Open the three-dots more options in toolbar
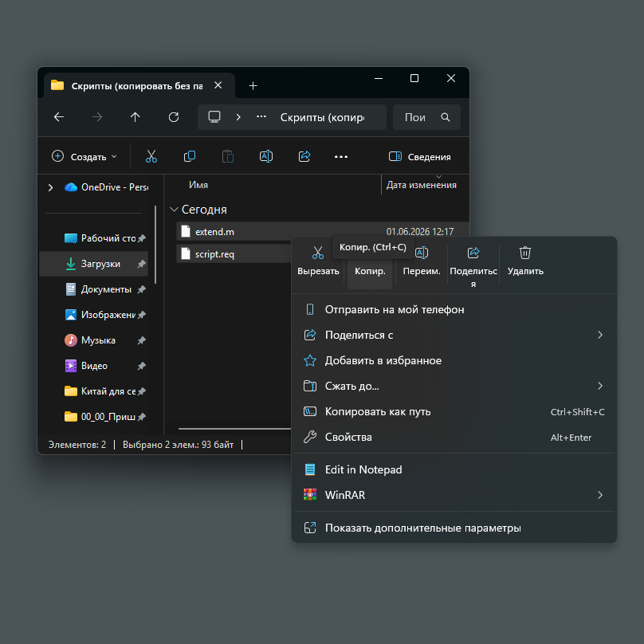The image size is (644, 644). (x=341, y=156)
